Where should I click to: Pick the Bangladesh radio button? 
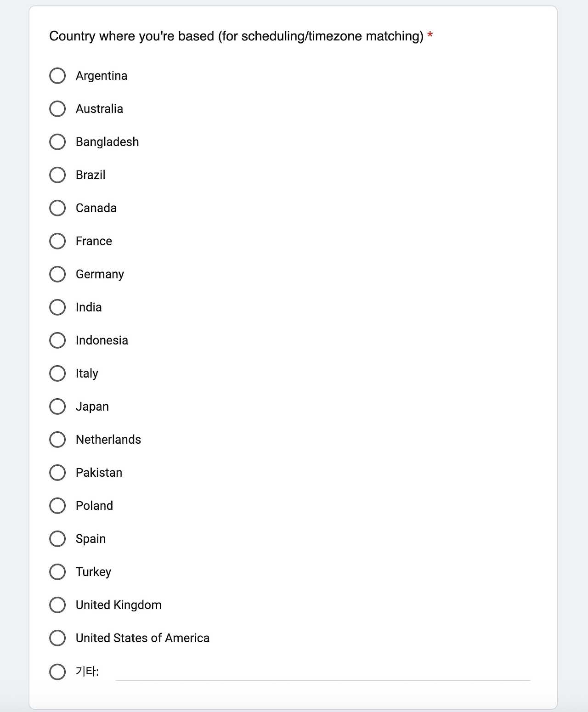pyautogui.click(x=57, y=142)
